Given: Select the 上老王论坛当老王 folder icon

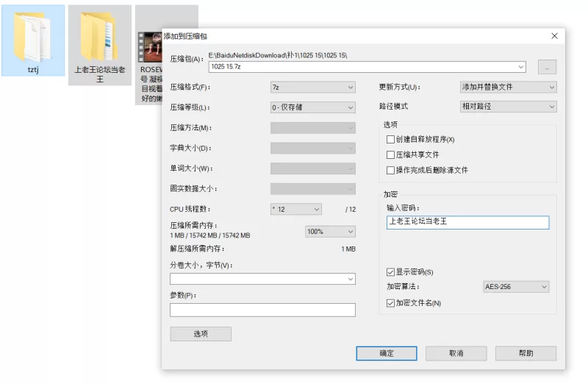Looking at the screenshot, I should tap(99, 38).
